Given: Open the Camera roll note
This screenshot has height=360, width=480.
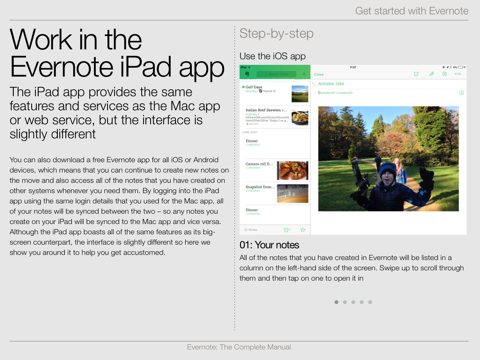Looking at the screenshot, I should click(x=275, y=170).
